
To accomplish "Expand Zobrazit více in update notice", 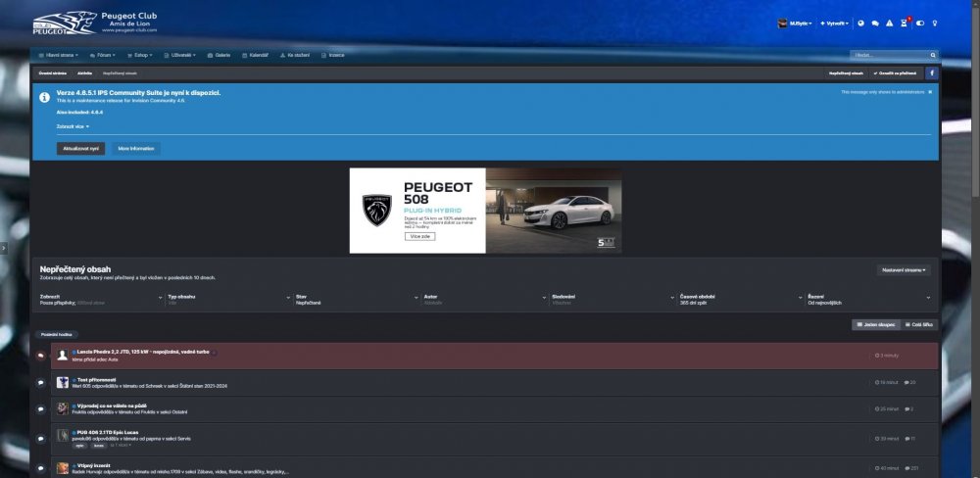I will [73, 126].
